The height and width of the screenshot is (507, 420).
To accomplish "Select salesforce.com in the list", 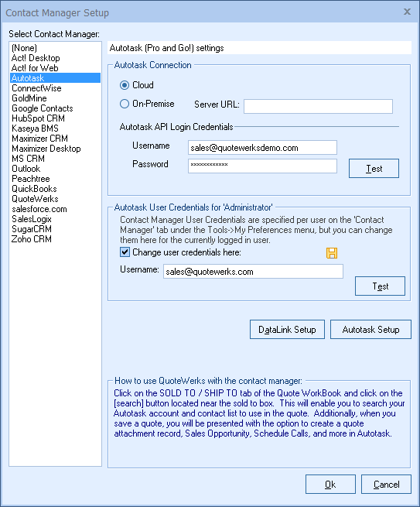I will (x=55, y=209).
